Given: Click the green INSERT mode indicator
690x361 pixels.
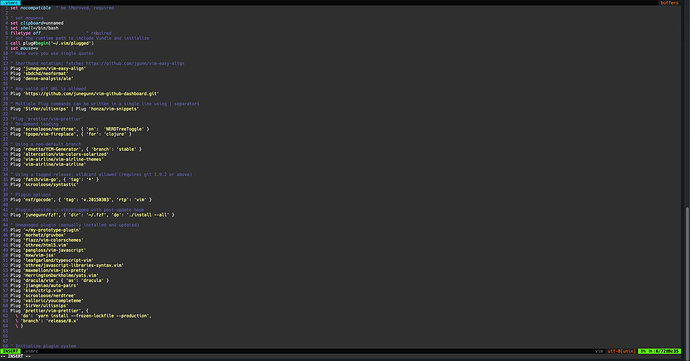Looking at the screenshot, I should [x=10, y=351].
